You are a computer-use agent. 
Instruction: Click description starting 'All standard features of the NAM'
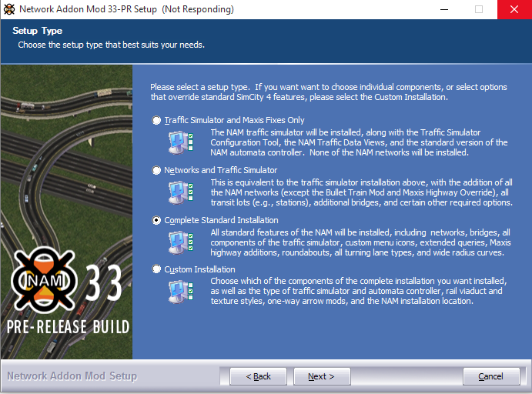click(360, 242)
